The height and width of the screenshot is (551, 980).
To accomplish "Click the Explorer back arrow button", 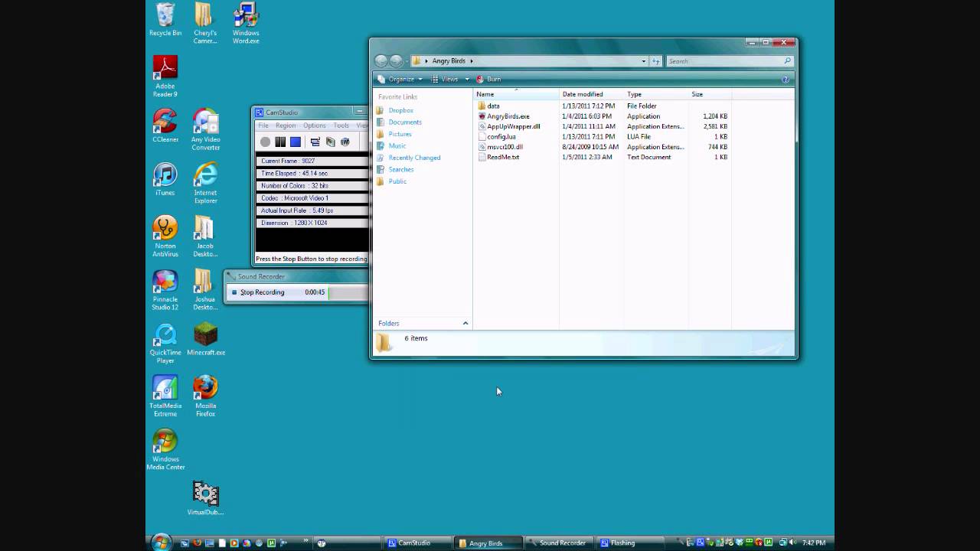I will (x=381, y=61).
